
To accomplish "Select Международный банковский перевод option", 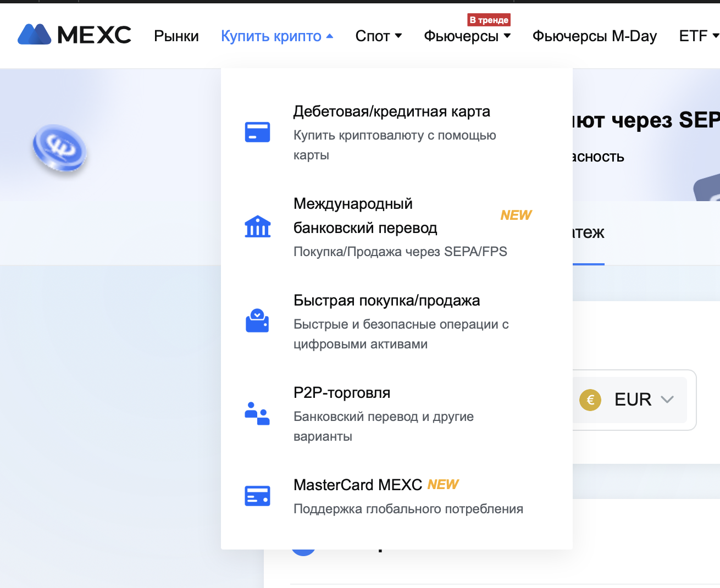I will [x=365, y=215].
